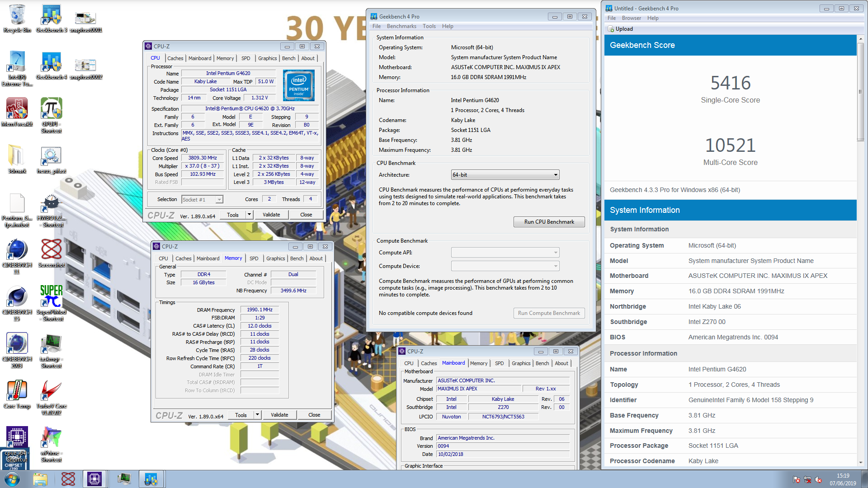Image resolution: width=868 pixels, height=488 pixels.
Task: Launch CINEBENCH 2003 desktop icon
Action: tap(17, 350)
